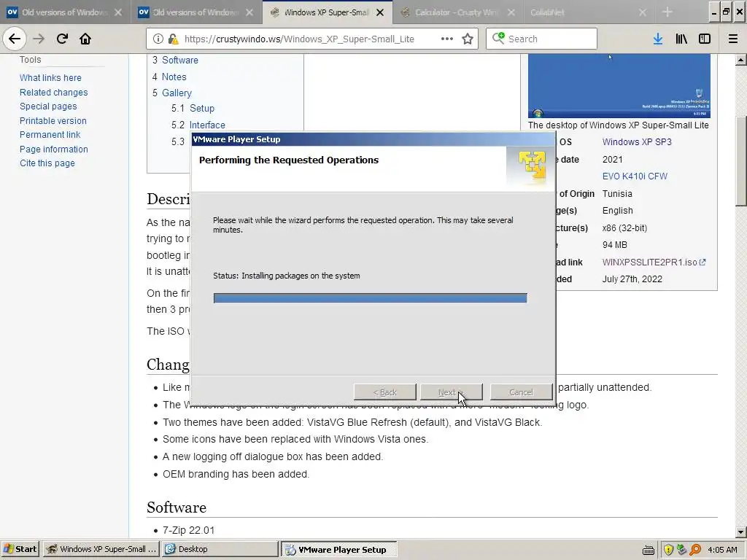Open the page actions three-dots menu
The image size is (747, 560).
coord(447,39)
